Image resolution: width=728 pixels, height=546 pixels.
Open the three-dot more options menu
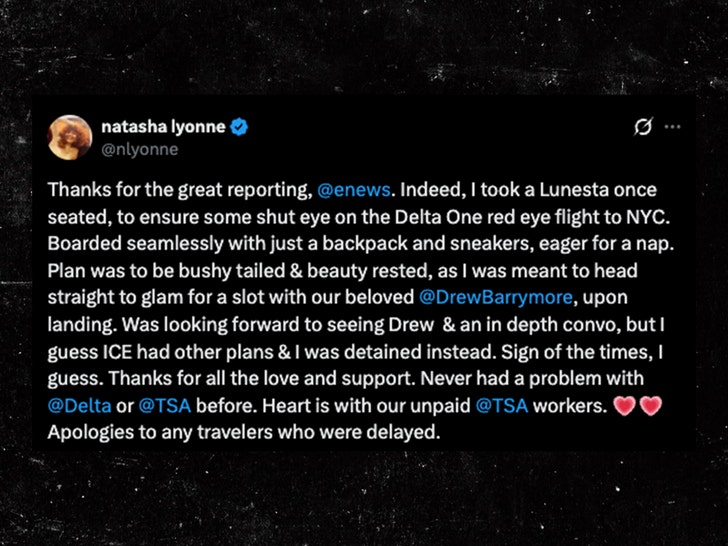[672, 127]
